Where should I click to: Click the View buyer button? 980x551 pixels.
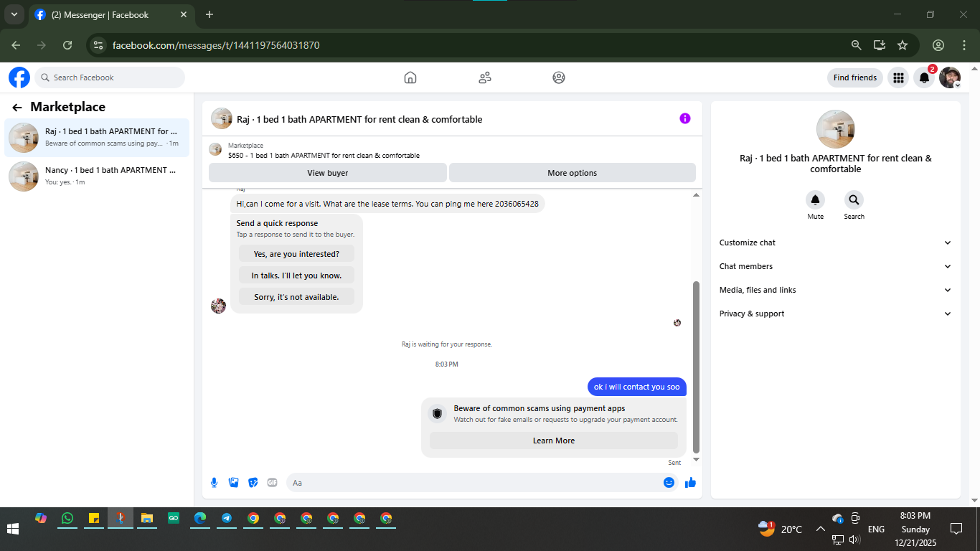(x=327, y=173)
